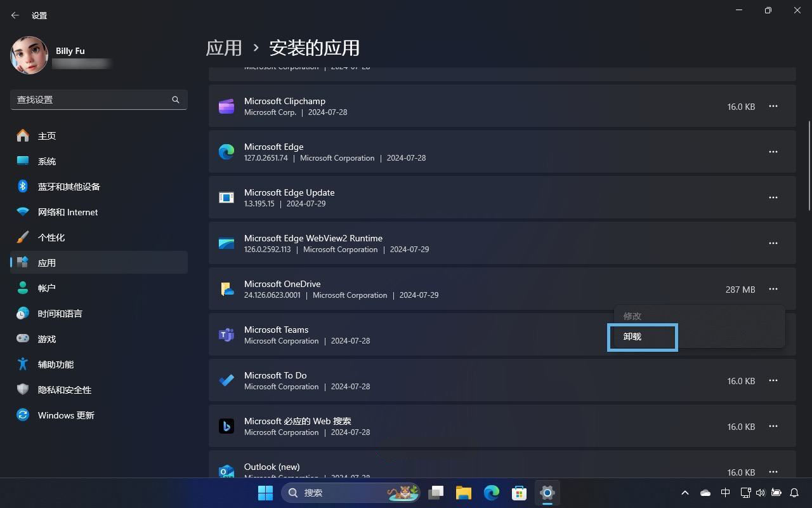Click the app list vertical scrollbar
Image resolution: width=812 pixels, height=508 pixels.
pyautogui.click(x=808, y=165)
